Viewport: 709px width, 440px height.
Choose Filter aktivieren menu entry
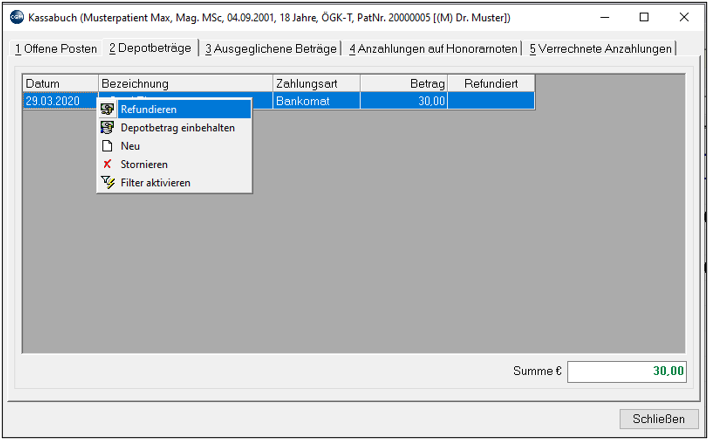coord(175,183)
